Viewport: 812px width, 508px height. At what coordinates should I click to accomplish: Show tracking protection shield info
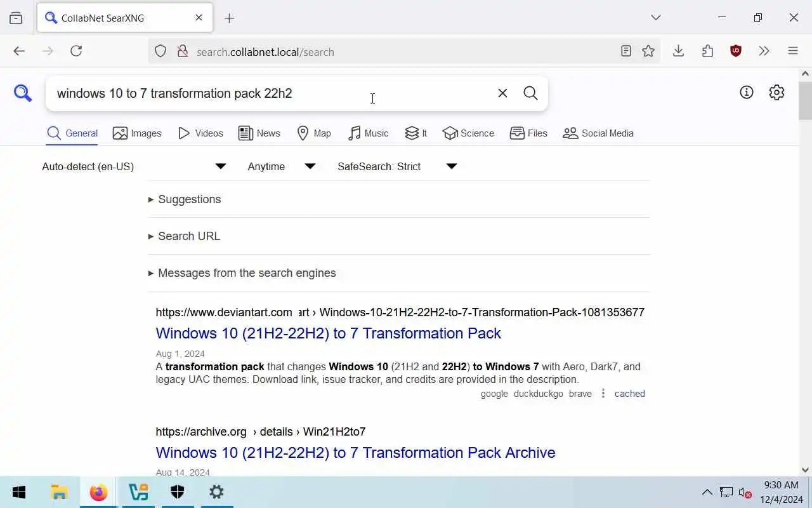(160, 51)
